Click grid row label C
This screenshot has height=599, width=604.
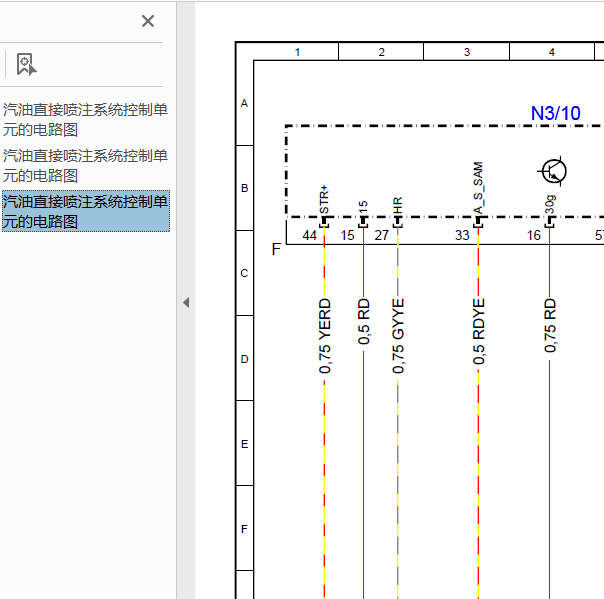coord(244,273)
